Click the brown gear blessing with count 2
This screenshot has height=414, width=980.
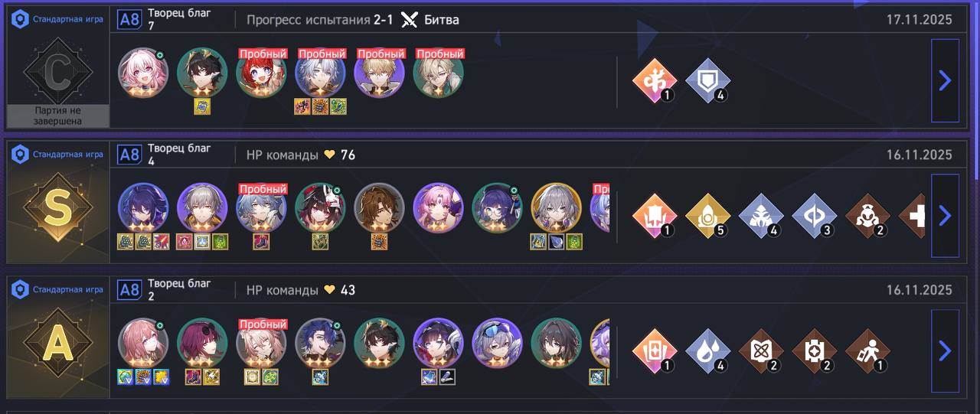click(x=814, y=350)
